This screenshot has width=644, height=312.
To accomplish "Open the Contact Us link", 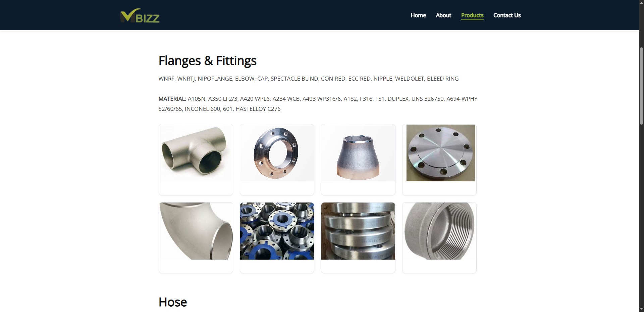I will [x=507, y=15].
